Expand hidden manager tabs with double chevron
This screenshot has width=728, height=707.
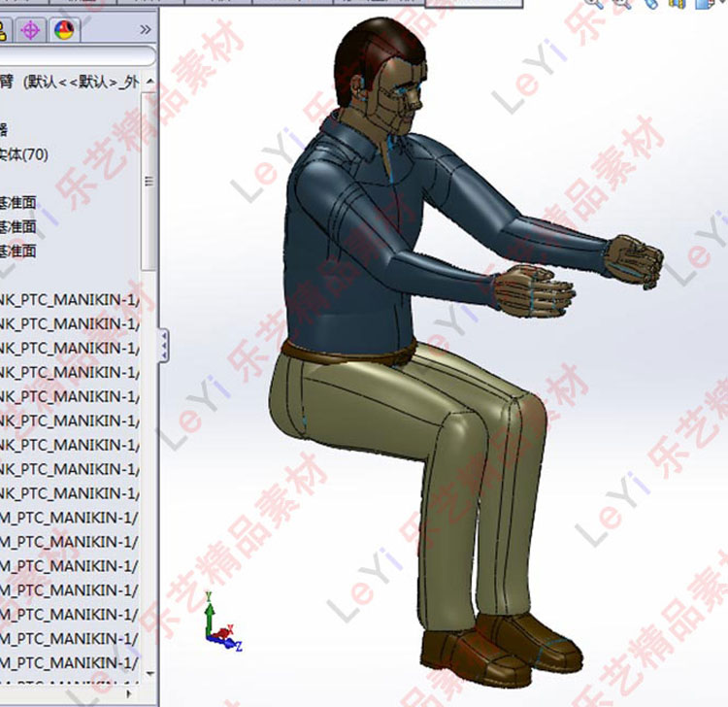pos(146,30)
